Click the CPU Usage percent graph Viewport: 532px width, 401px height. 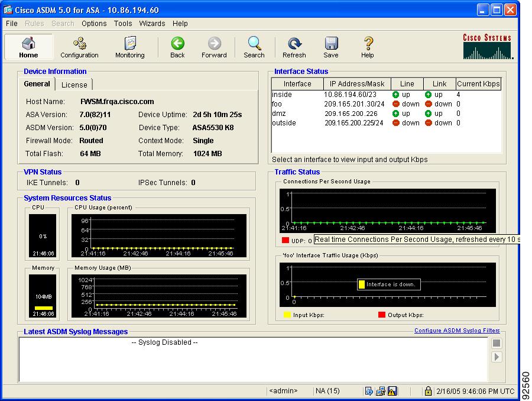(x=159, y=235)
